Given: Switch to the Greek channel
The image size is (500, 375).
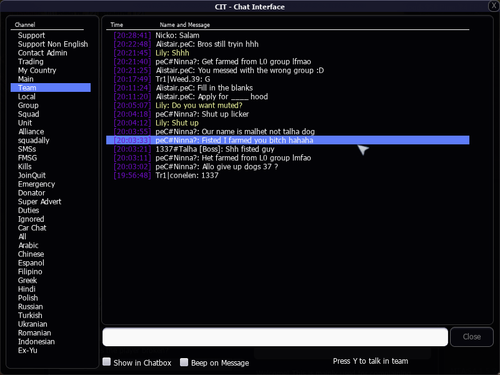Looking at the screenshot, I should pos(27,280).
